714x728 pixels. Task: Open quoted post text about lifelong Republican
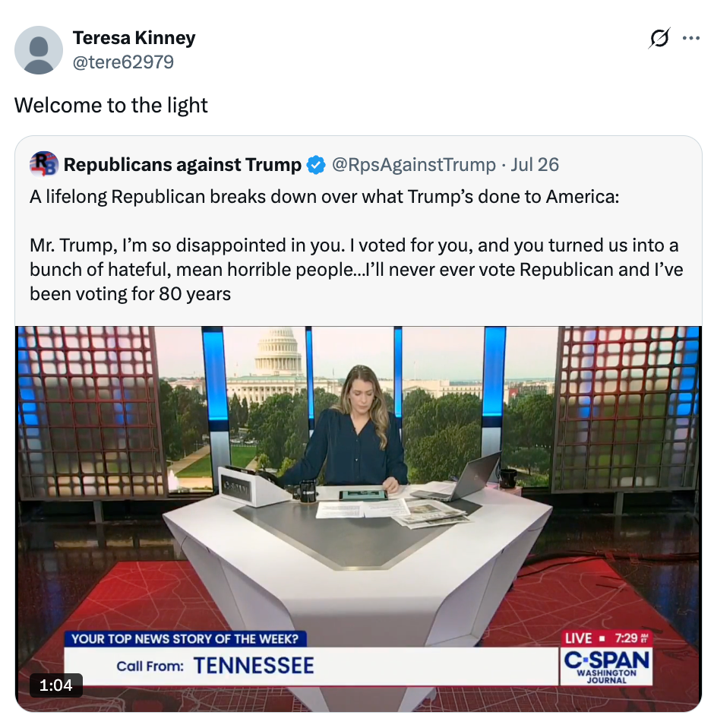[x=356, y=245]
